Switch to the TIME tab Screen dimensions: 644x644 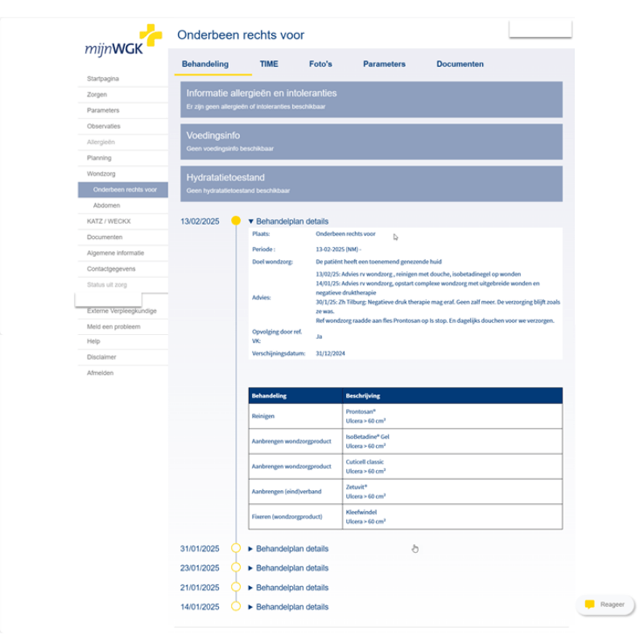tap(269, 64)
